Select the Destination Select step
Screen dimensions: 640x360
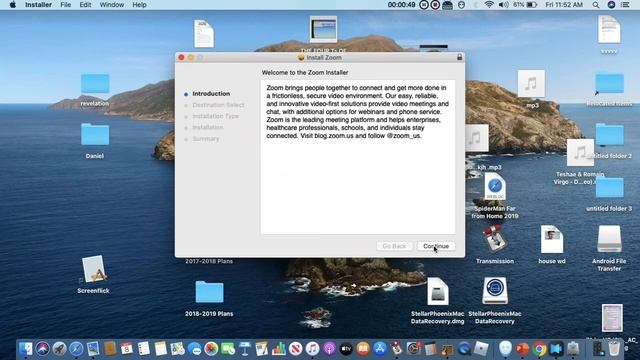click(218, 105)
